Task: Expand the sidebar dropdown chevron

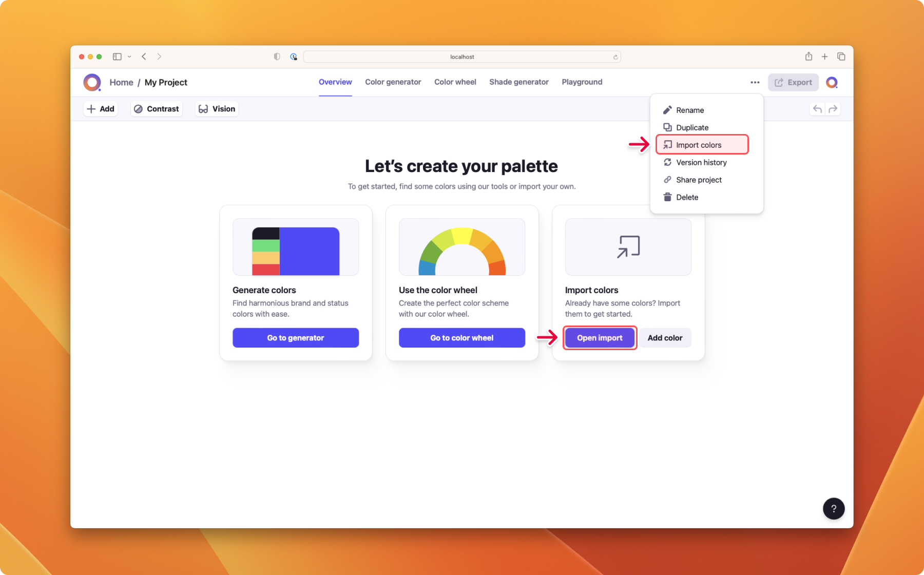Action: click(129, 56)
